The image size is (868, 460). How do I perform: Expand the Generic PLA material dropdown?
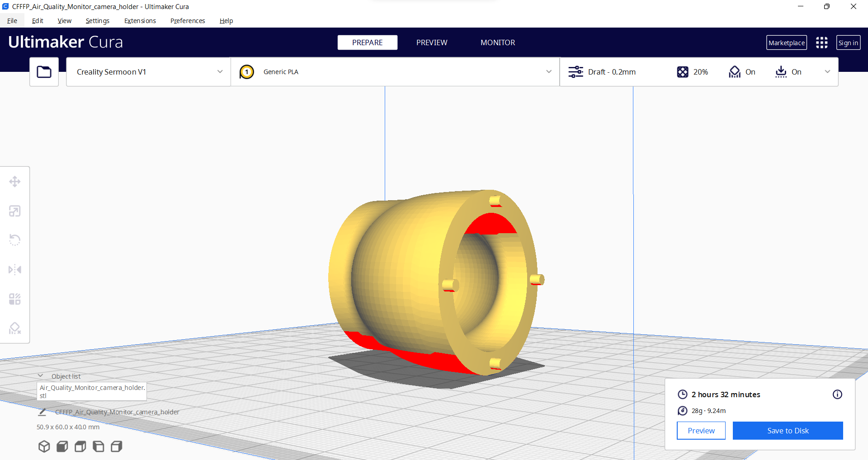(548, 71)
